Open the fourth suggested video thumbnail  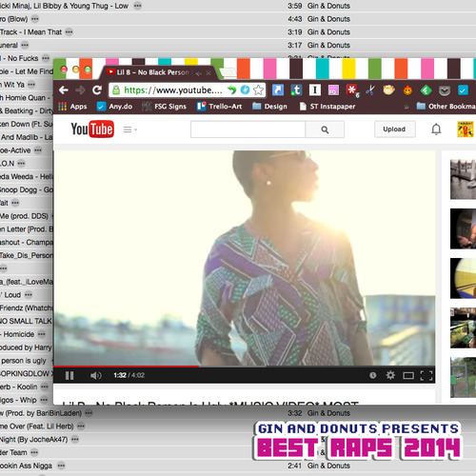point(463,327)
